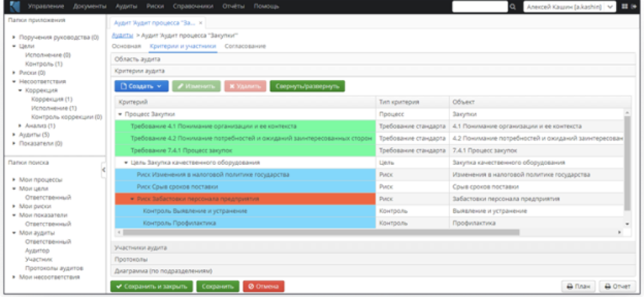This screenshot has width=644, height=297.
Task: Expand the Область аудита section
Action: click(x=373, y=59)
